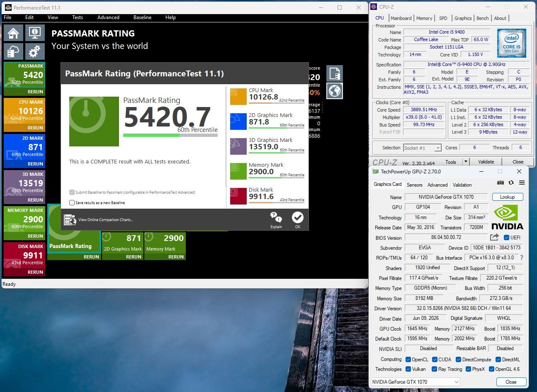This screenshot has height=392, width=537.
Task: Click the globe world comparison icon
Action: (x=335, y=91)
